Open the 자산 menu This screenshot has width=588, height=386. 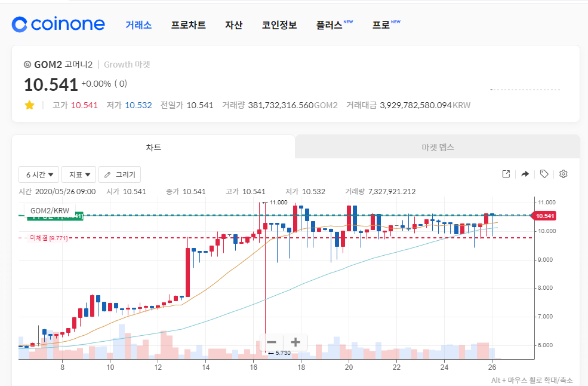233,25
